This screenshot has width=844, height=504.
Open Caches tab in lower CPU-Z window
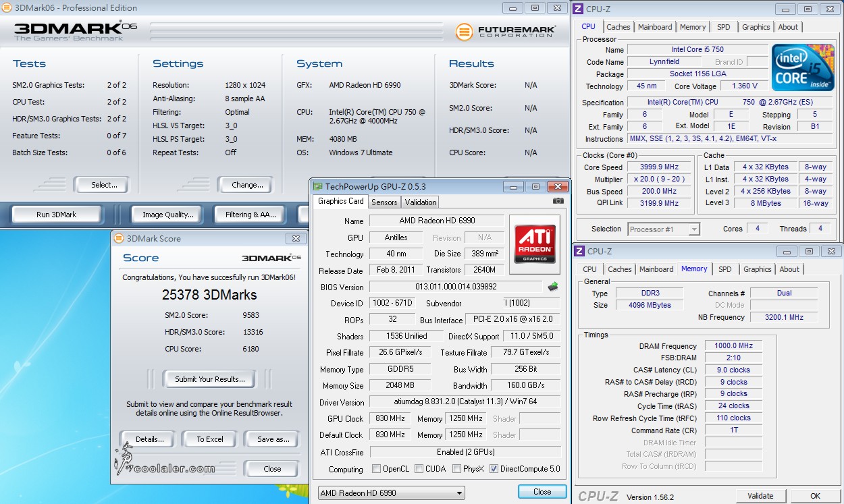pyautogui.click(x=619, y=269)
